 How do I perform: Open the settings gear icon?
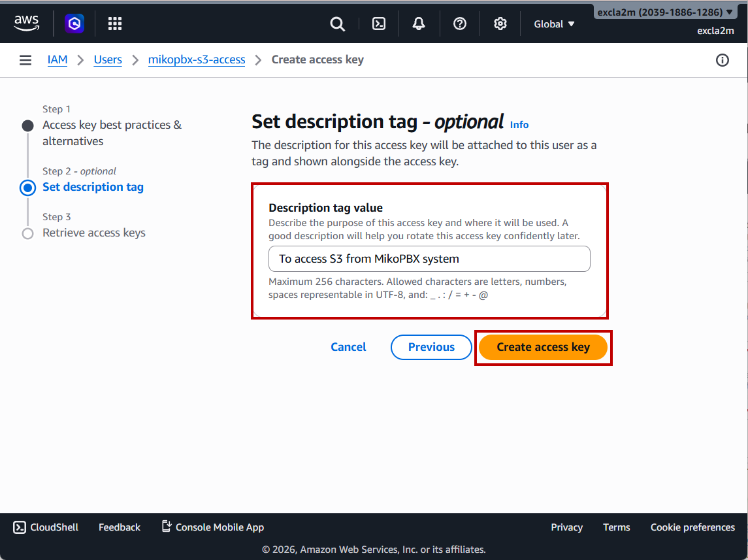(x=500, y=24)
